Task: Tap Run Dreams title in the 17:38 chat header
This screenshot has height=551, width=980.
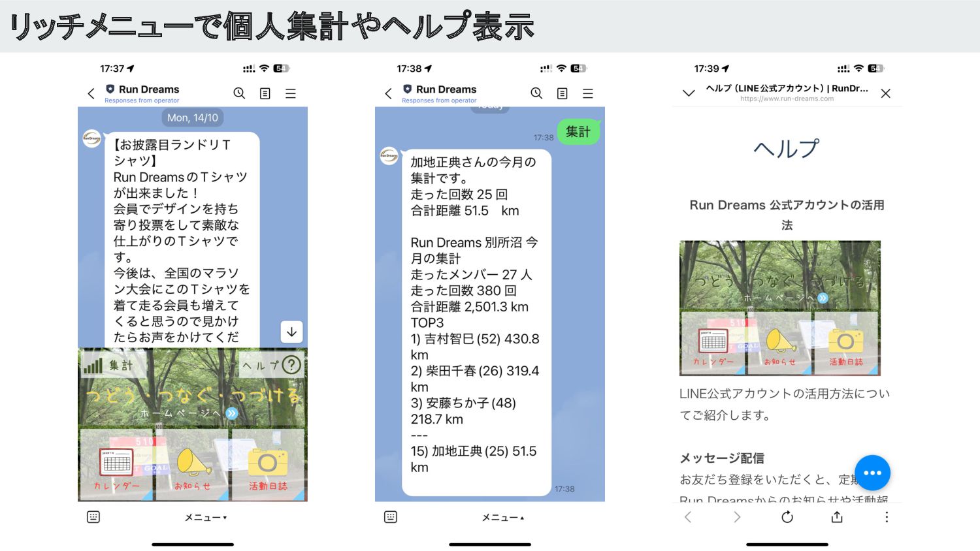Action: click(446, 89)
